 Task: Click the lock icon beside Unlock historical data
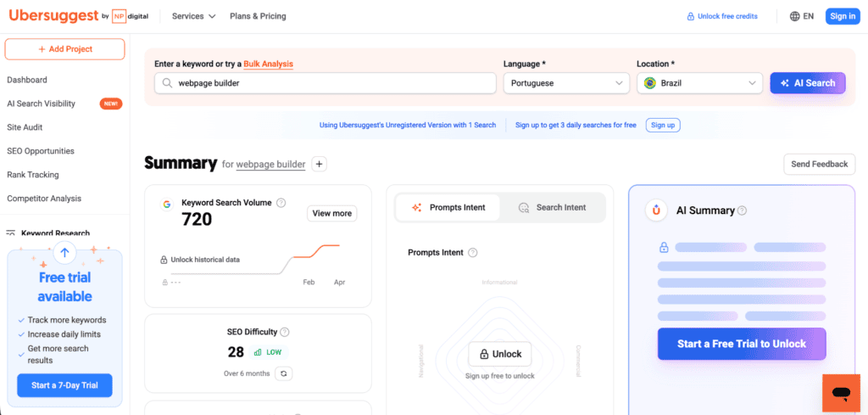(164, 260)
